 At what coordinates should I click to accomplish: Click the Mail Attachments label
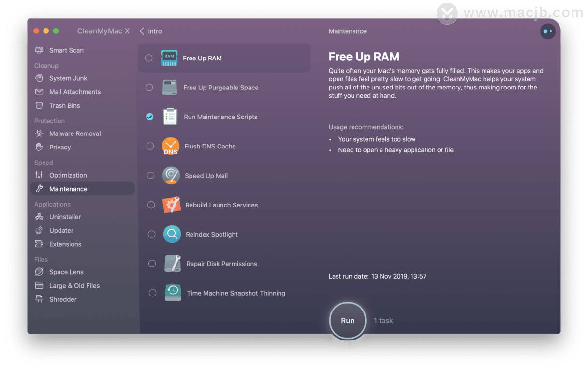pyautogui.click(x=75, y=92)
